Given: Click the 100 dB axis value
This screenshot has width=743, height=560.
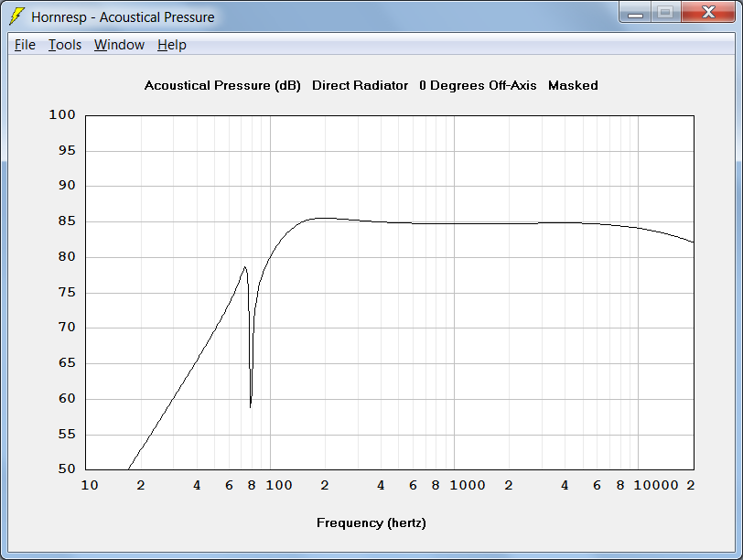Looking at the screenshot, I should click(62, 114).
